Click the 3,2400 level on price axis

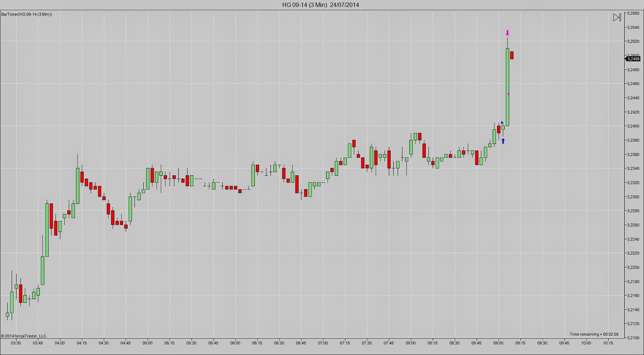[x=633, y=126]
